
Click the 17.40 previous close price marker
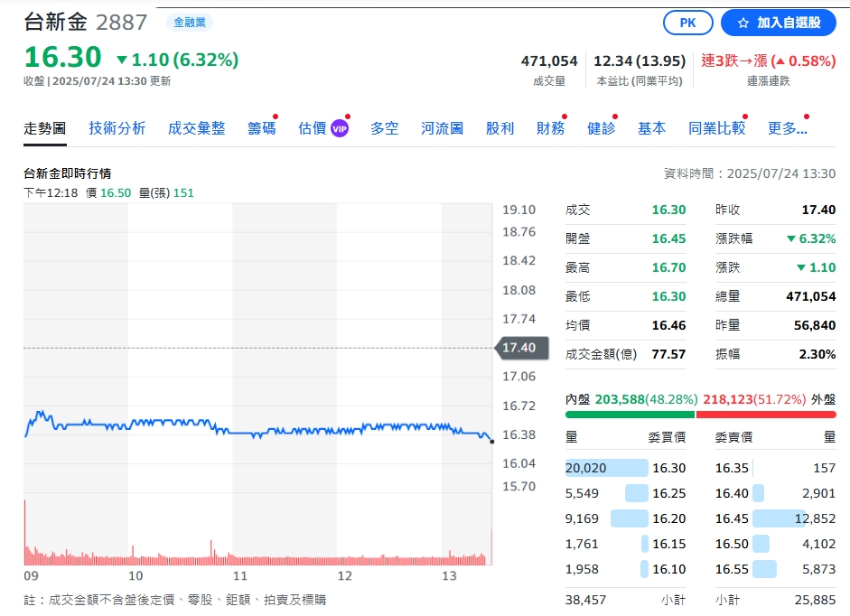coord(518,348)
